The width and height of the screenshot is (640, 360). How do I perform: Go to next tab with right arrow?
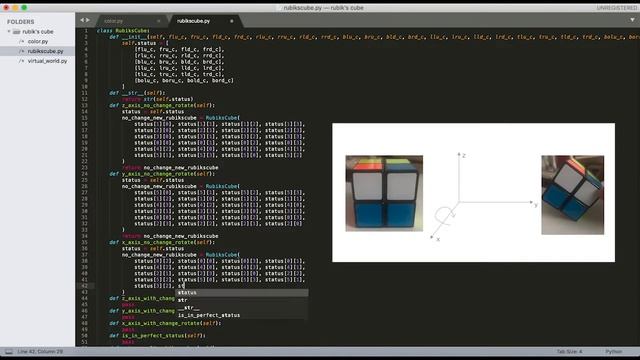tap(88, 20)
